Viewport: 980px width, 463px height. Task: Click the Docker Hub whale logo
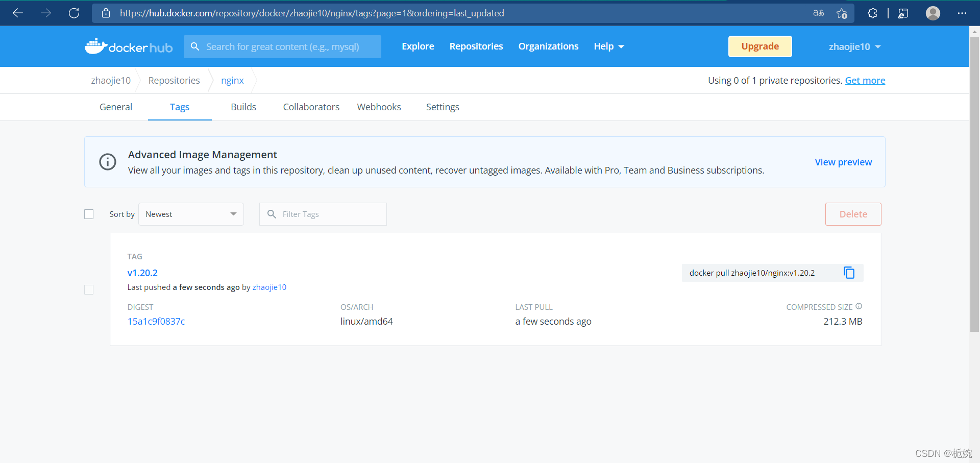tap(129, 46)
